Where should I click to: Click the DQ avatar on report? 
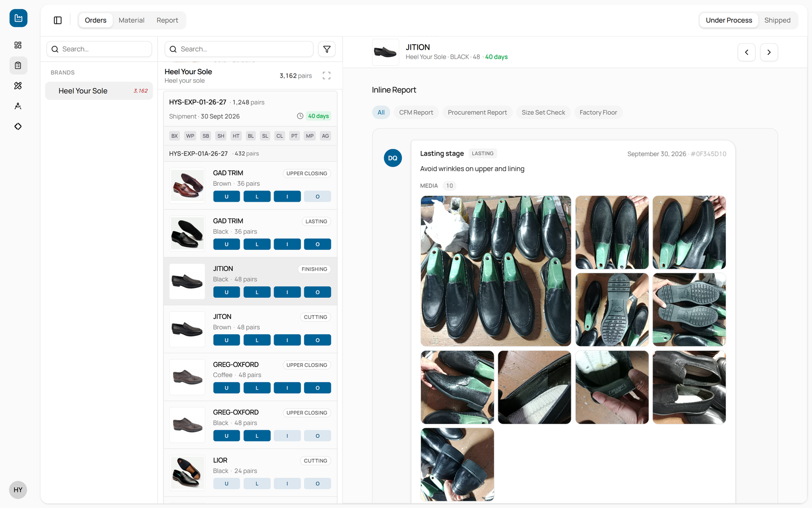pos(393,158)
